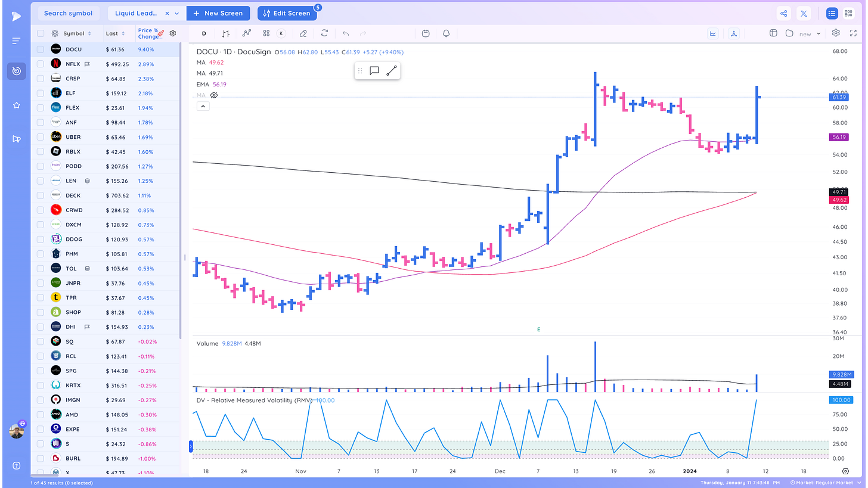
Task: Share to X (Twitter)
Action: point(804,13)
